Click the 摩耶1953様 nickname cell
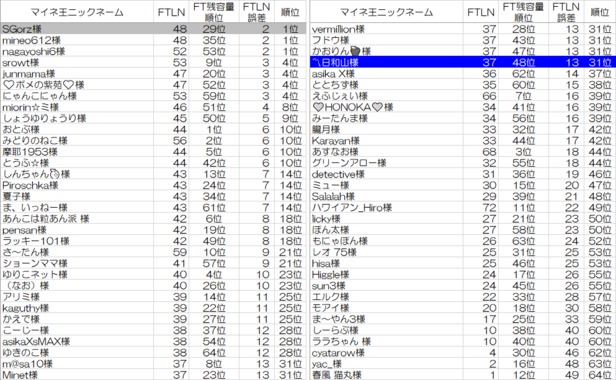 77,152
